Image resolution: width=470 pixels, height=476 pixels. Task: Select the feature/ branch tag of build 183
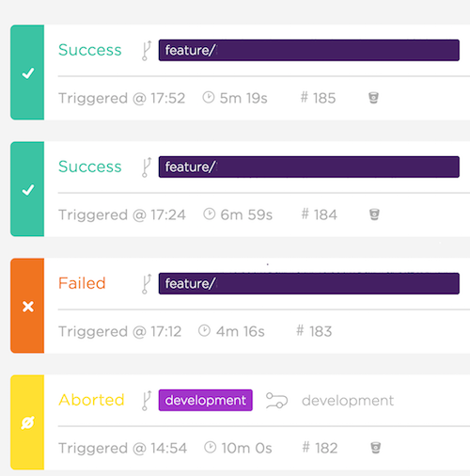[x=309, y=283]
